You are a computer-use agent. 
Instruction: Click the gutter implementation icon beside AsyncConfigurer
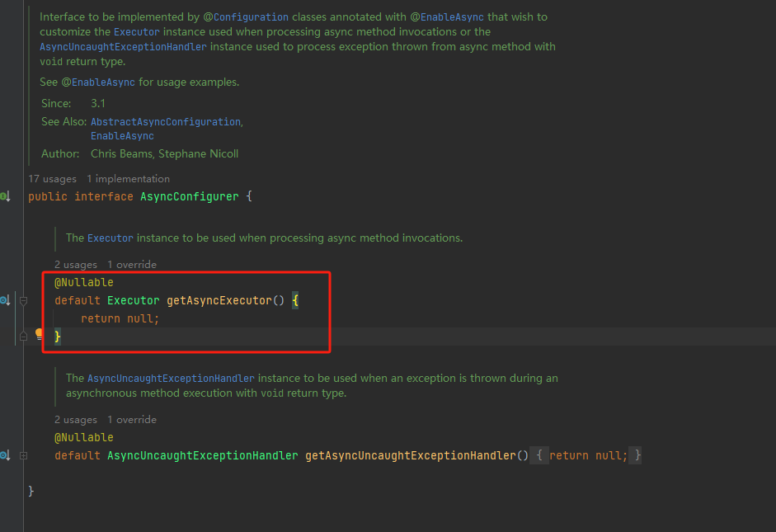[x=3, y=196]
